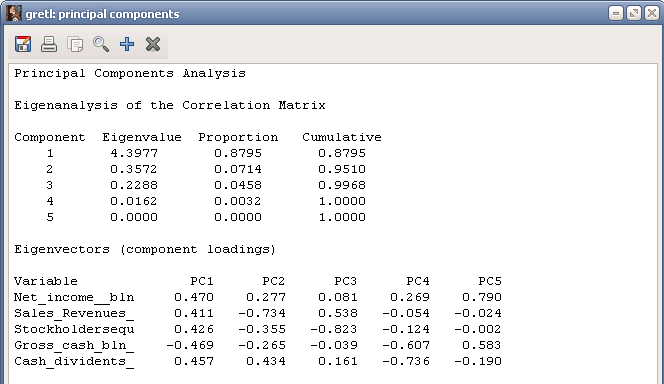Maximize the gretl principal components window
Viewport: 664px width, 384px height.
634,14
